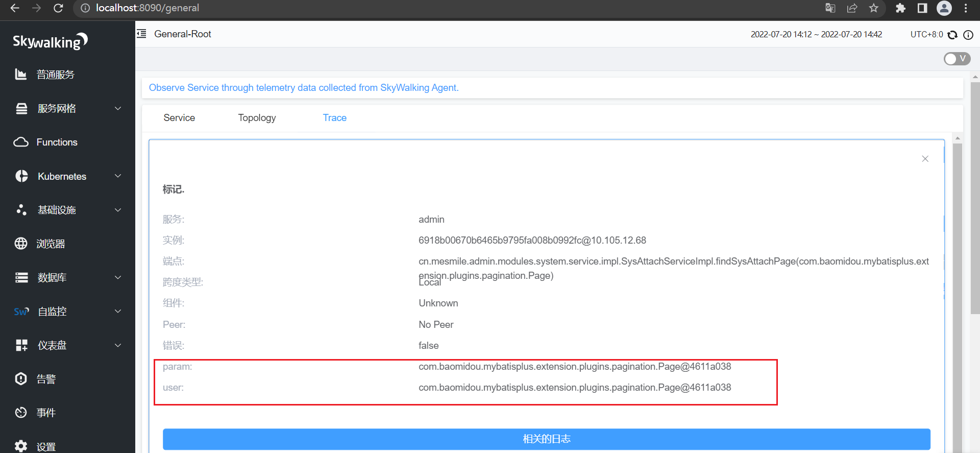This screenshot has height=453, width=980.
Task: Click the page's right vertical scrollbar
Action: [x=975, y=255]
